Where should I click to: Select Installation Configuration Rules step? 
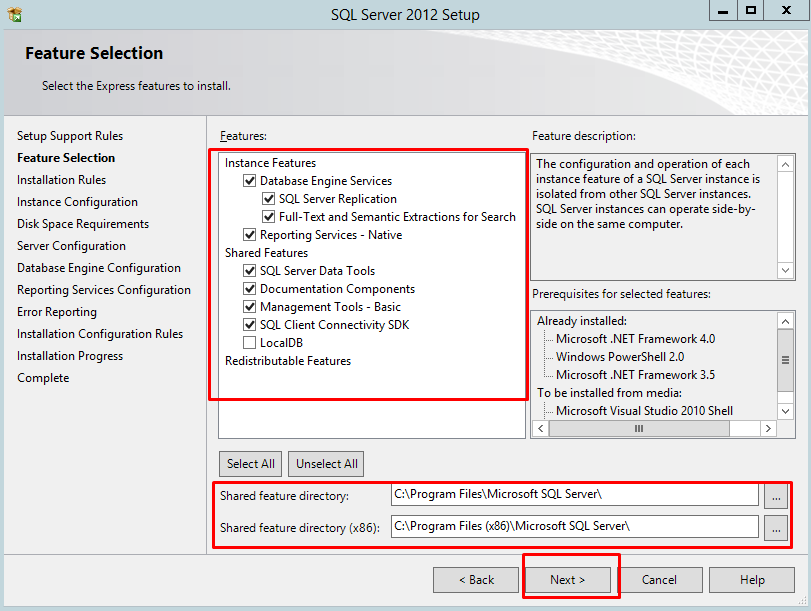[100, 334]
